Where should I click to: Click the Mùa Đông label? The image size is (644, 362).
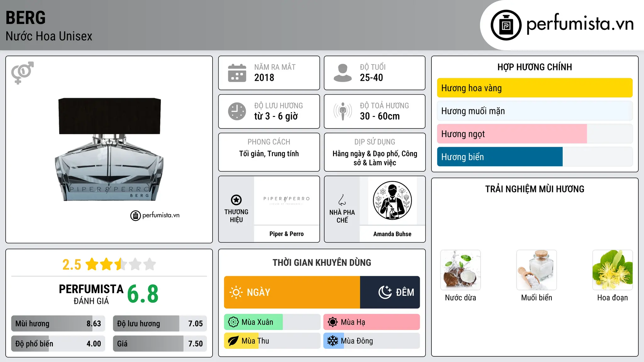pyautogui.click(x=357, y=341)
